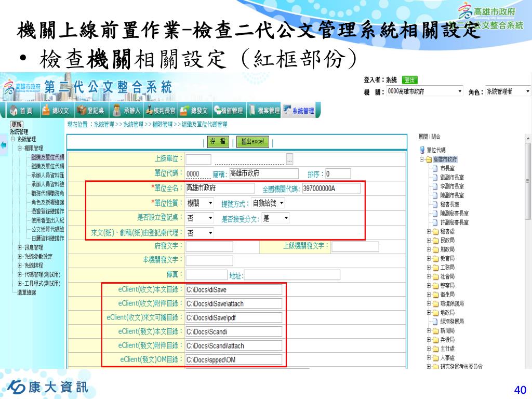Screen dimensions: 532x399
Task: Open the 登記桌 desk icon
Action: click(82, 110)
